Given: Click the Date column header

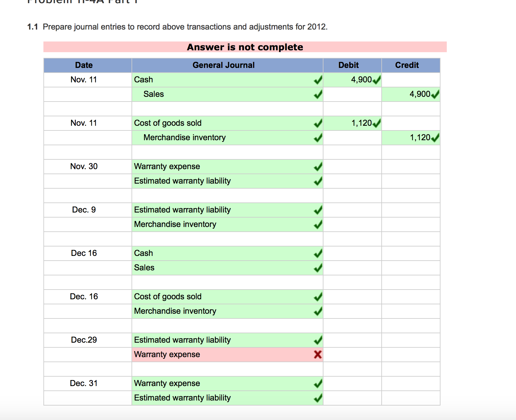Looking at the screenshot, I should point(84,65).
